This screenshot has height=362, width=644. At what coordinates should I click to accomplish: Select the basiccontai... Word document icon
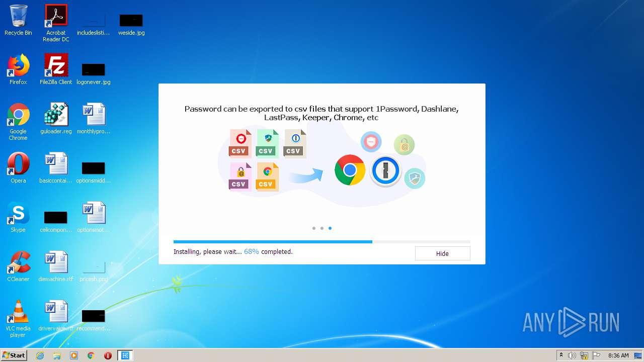coord(56,168)
